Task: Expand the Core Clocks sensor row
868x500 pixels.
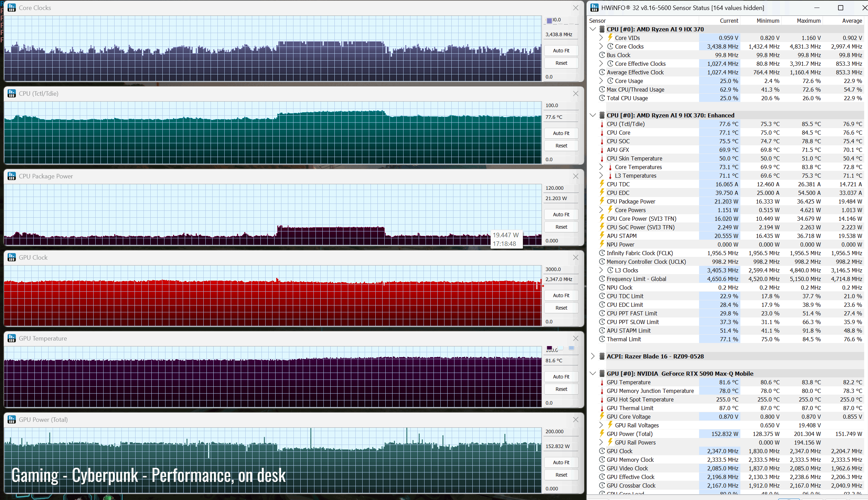Action: coord(601,46)
